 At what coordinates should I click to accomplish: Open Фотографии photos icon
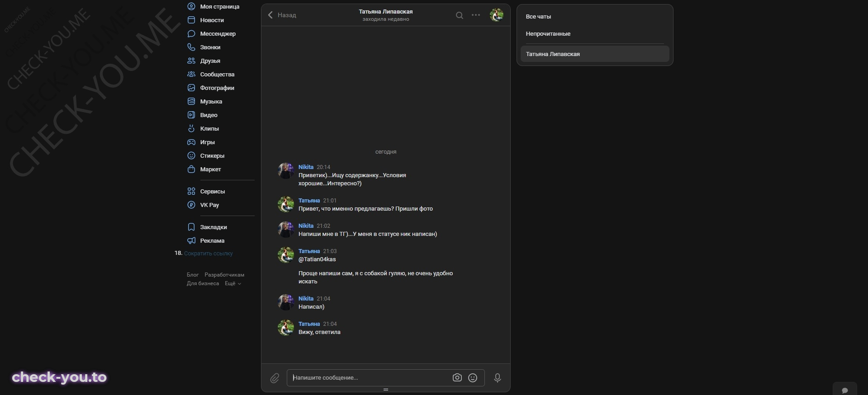click(x=191, y=88)
